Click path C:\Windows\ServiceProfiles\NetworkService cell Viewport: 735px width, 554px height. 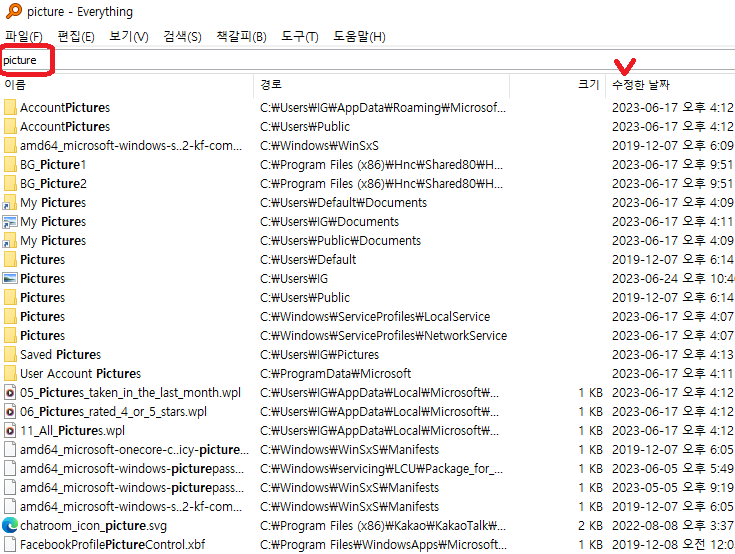pyautogui.click(x=383, y=336)
